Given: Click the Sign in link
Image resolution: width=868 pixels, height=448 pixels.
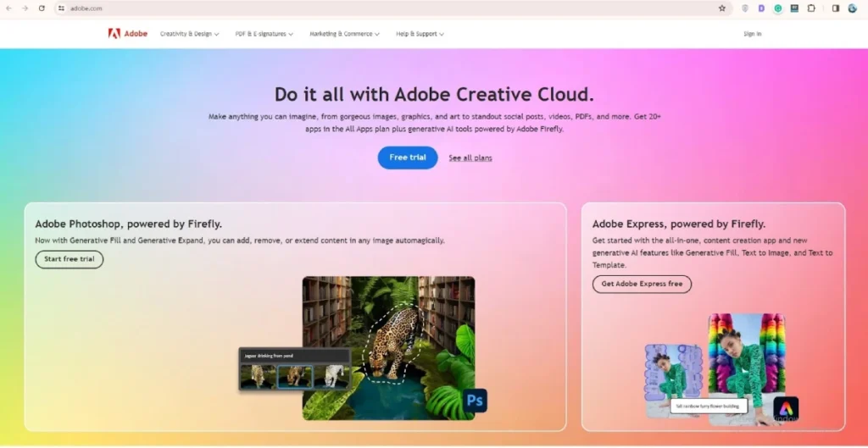Looking at the screenshot, I should tap(752, 34).
